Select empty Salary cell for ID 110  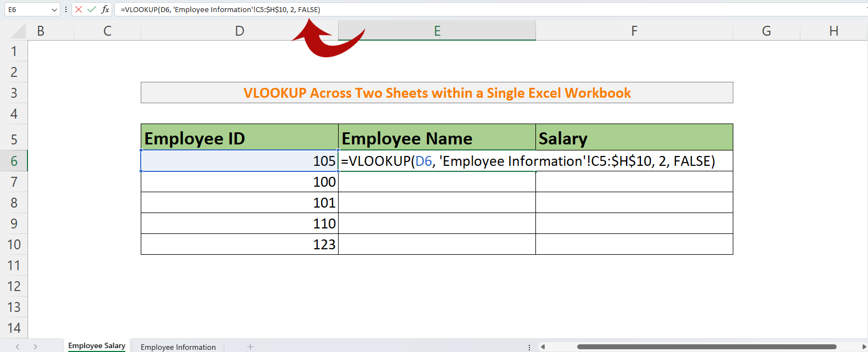pyautogui.click(x=634, y=224)
